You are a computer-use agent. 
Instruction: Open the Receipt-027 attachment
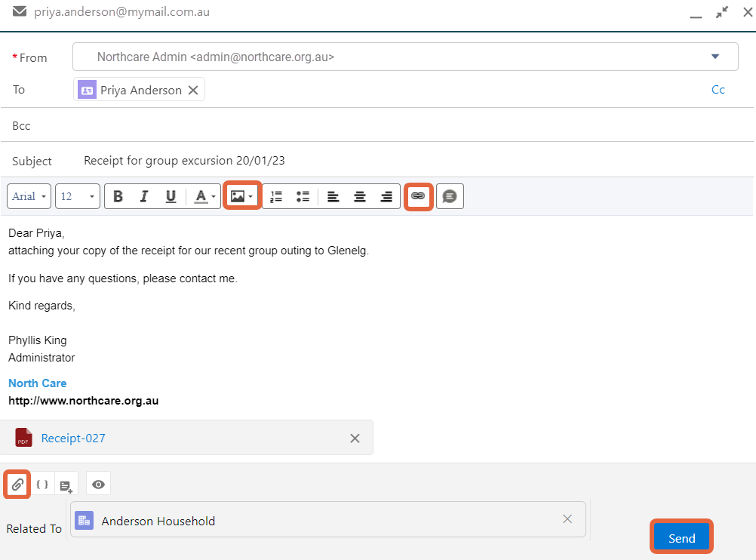click(x=73, y=438)
